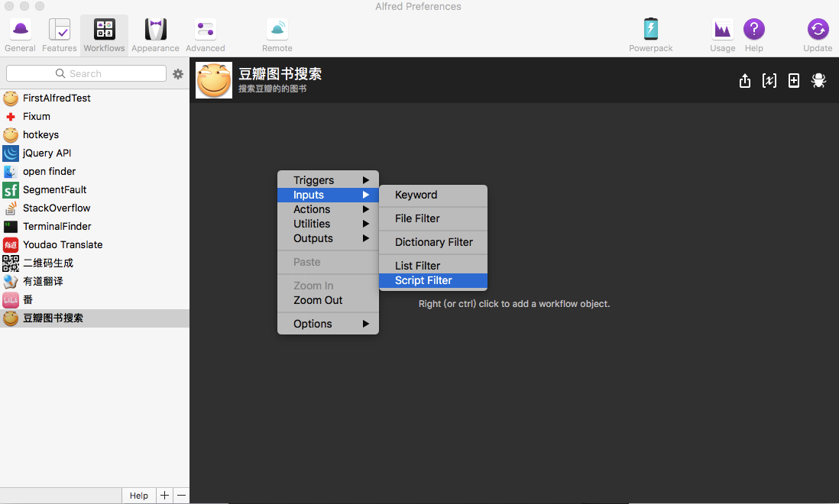Open the Update section
Screen dimensions: 839x504
click(x=818, y=35)
